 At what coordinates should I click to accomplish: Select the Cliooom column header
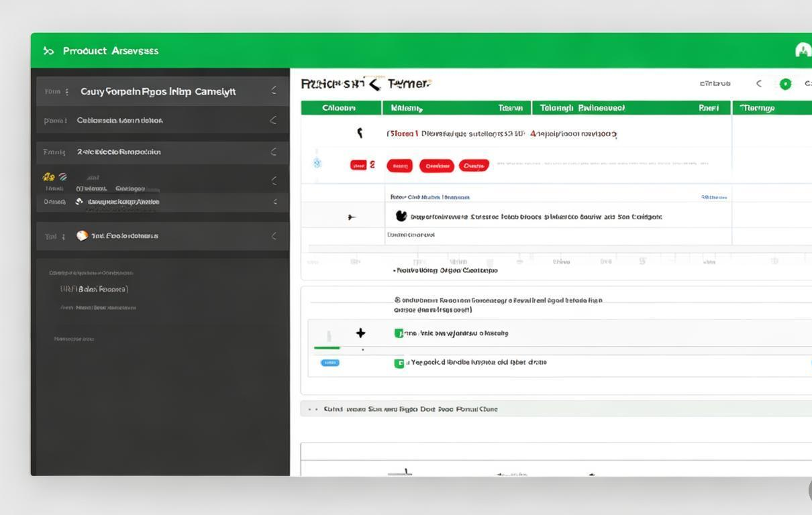pyautogui.click(x=341, y=108)
